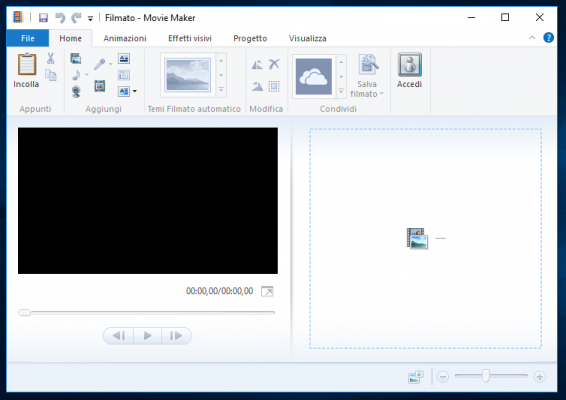Click the next frame button
Viewport: 566px width, 400px height.
point(176,336)
